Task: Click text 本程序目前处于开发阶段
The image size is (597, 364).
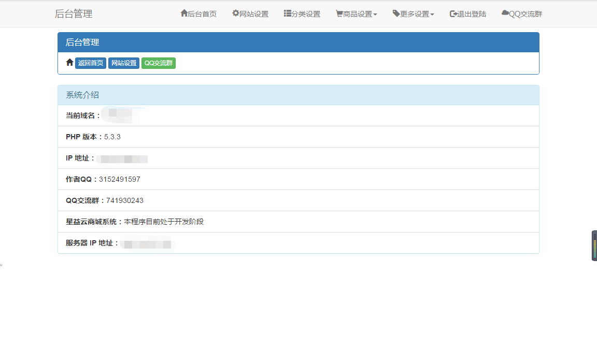Action: tap(164, 222)
